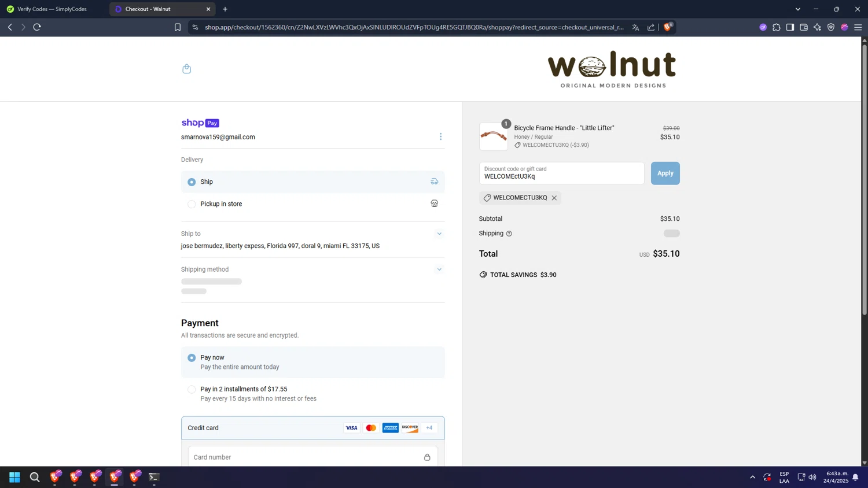The width and height of the screenshot is (868, 488).
Task: Click the browser back arrow
Action: tap(10, 27)
